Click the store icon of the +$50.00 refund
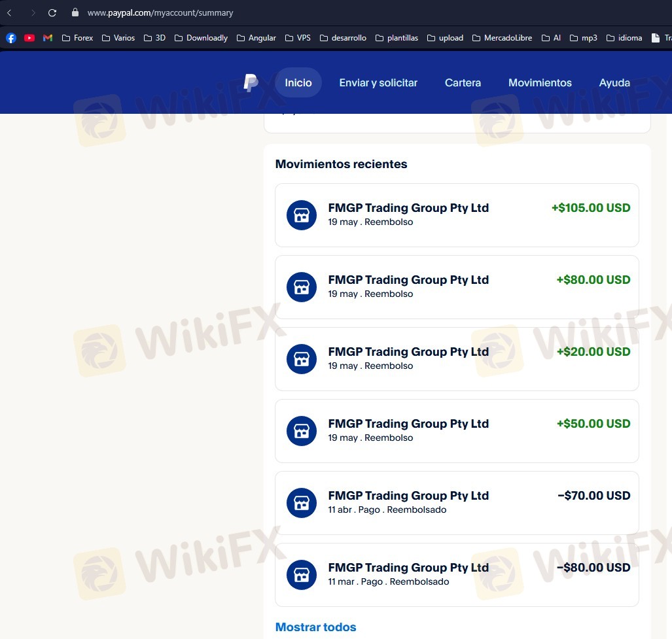 302,431
